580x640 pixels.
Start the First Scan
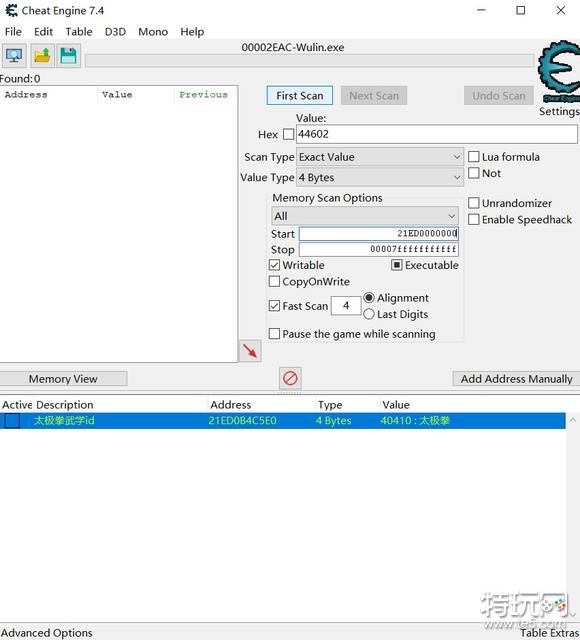pyautogui.click(x=300, y=96)
